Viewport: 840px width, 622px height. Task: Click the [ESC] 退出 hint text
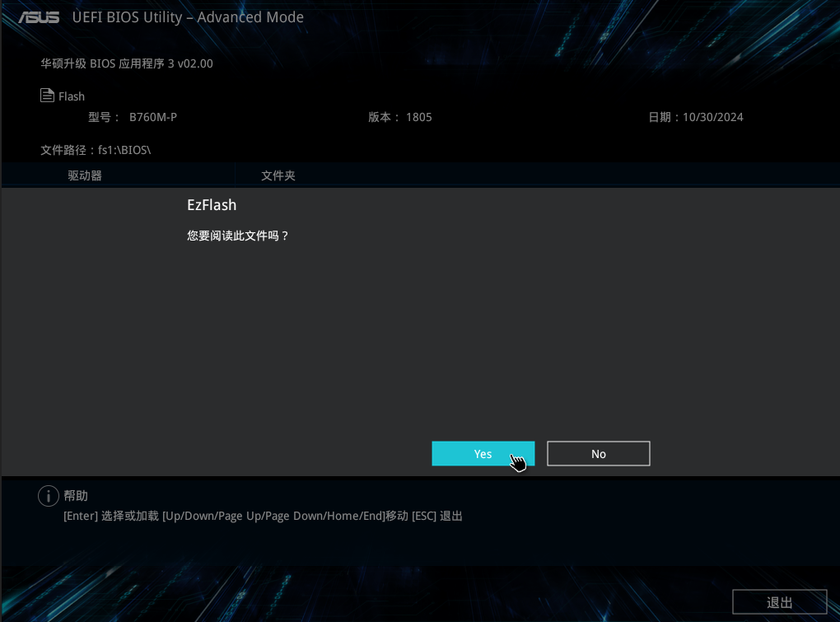click(437, 517)
